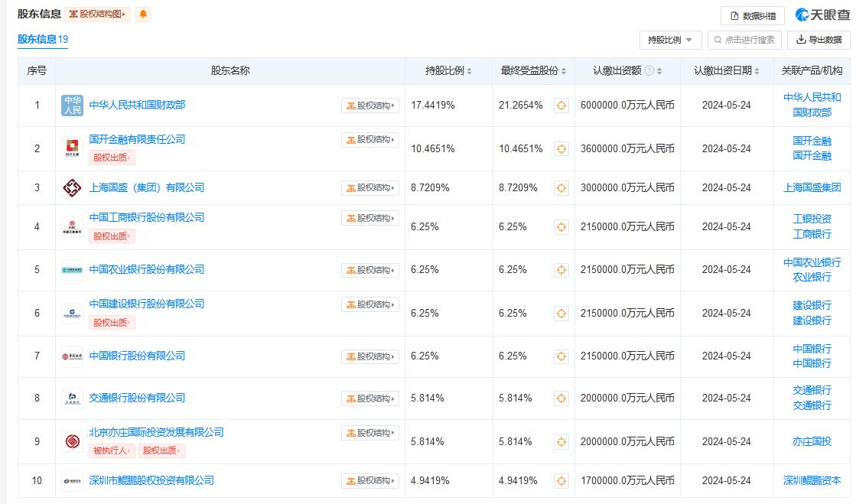Sort by 最终受益股份 column header
Screen dimensions: 856x504
(533, 71)
